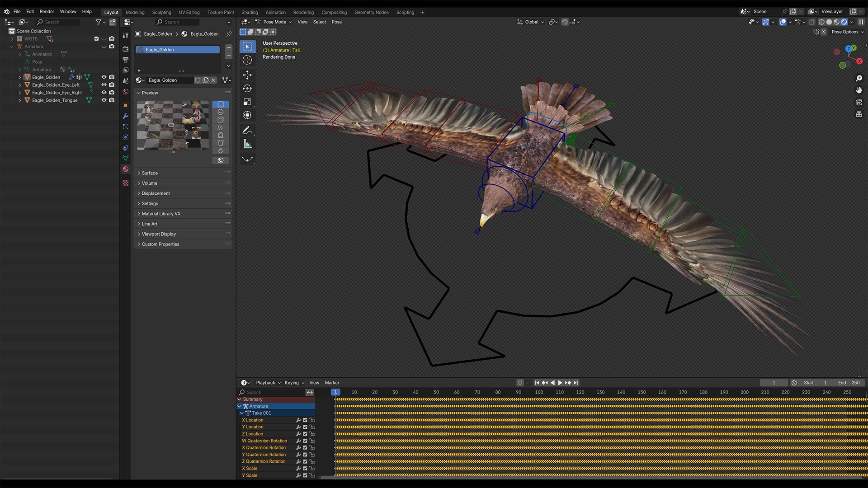Open the Render menu
The width and height of the screenshot is (868, 488).
coord(47,11)
